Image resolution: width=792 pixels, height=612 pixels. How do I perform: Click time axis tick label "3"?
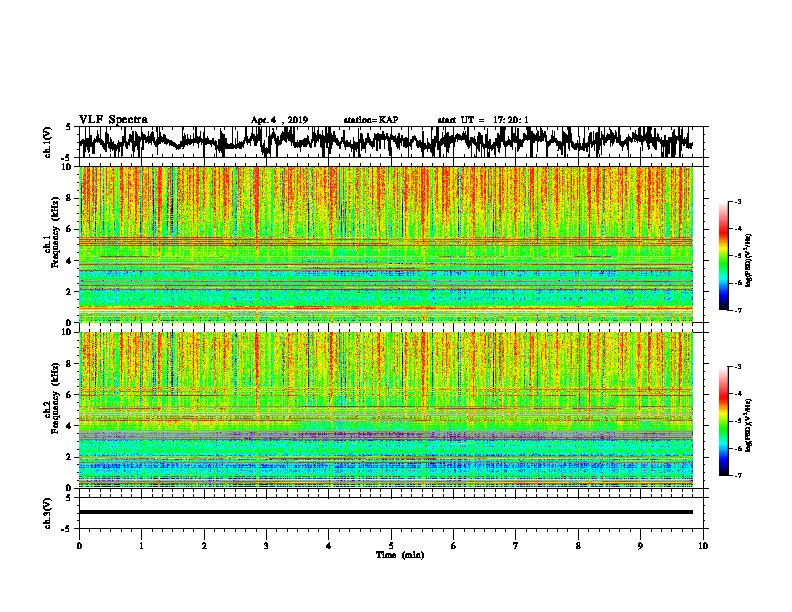point(266,546)
